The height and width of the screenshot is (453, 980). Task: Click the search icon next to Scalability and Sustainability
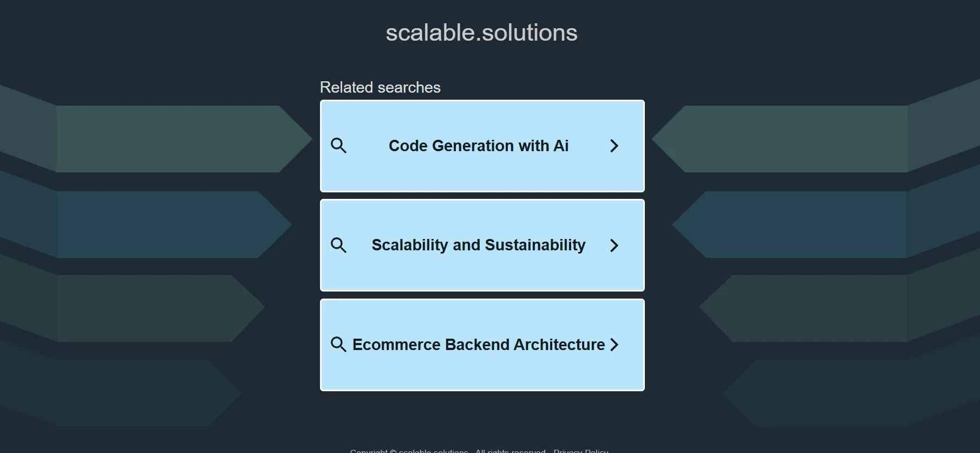[338, 245]
